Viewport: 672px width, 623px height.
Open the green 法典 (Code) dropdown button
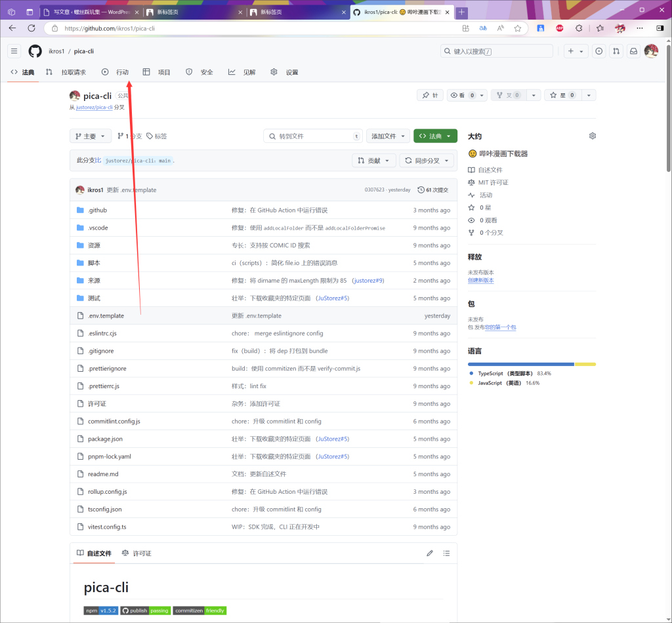pos(436,136)
